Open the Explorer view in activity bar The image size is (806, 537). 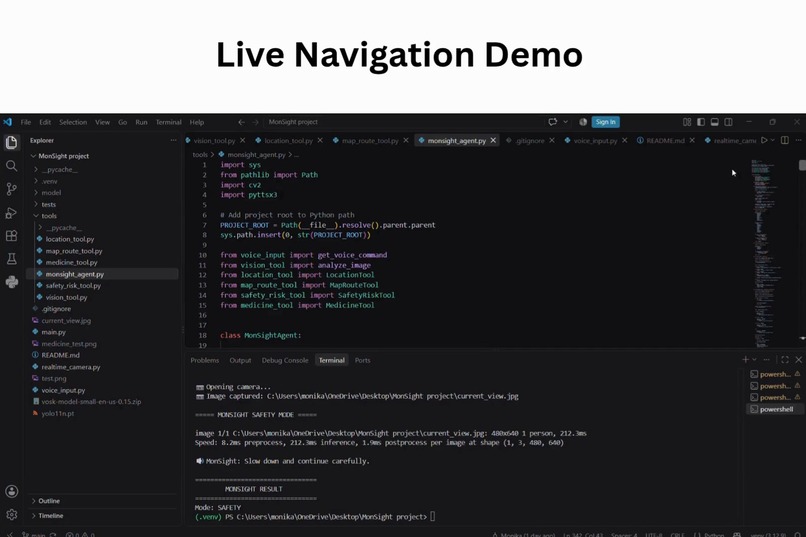(11, 142)
